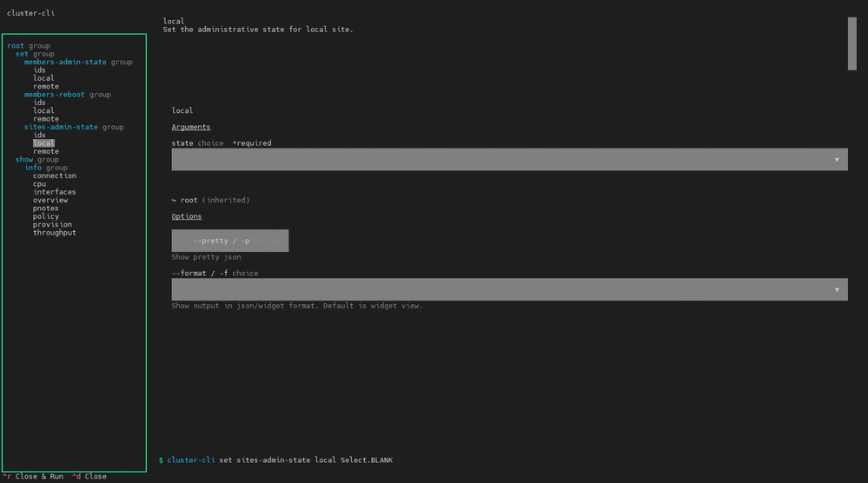
Task: Collapse the members-admin-state group
Action: coord(65,62)
